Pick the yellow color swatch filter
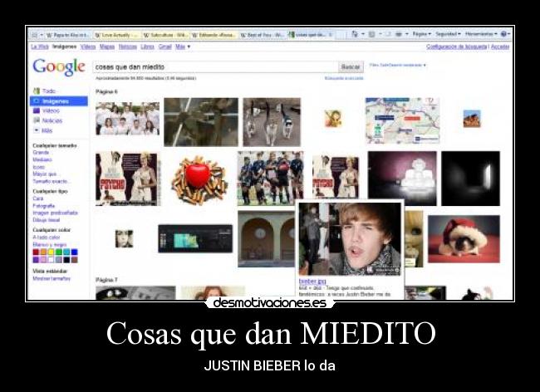The height and width of the screenshot is (392, 540). point(51,252)
